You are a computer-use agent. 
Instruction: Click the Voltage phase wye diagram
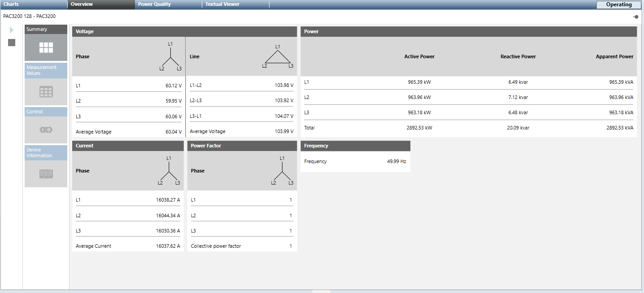pos(170,56)
